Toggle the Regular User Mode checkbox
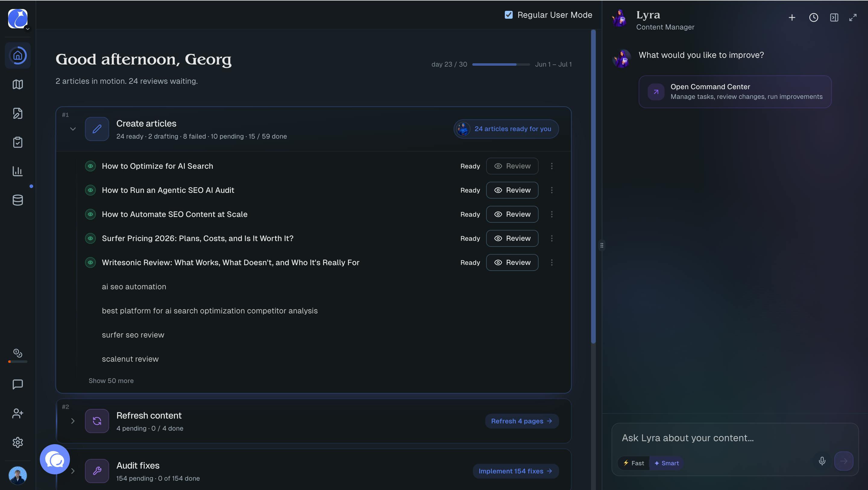Image resolution: width=868 pixels, height=490 pixels. pyautogui.click(x=508, y=15)
